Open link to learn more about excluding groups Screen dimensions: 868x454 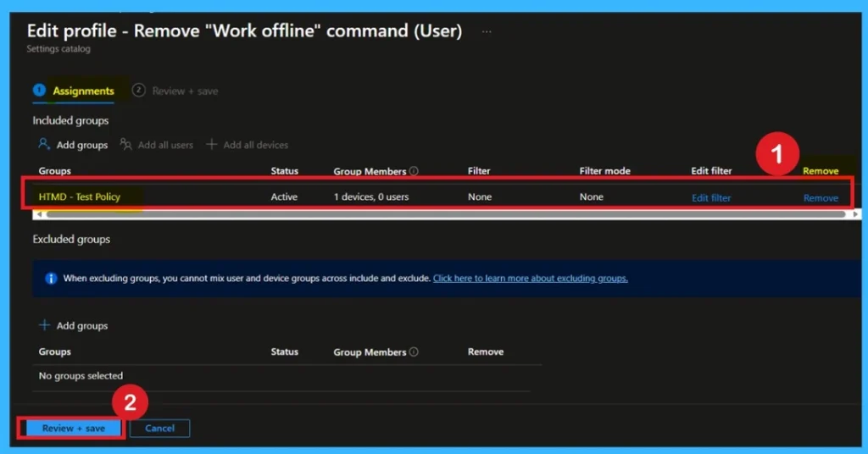(531, 278)
